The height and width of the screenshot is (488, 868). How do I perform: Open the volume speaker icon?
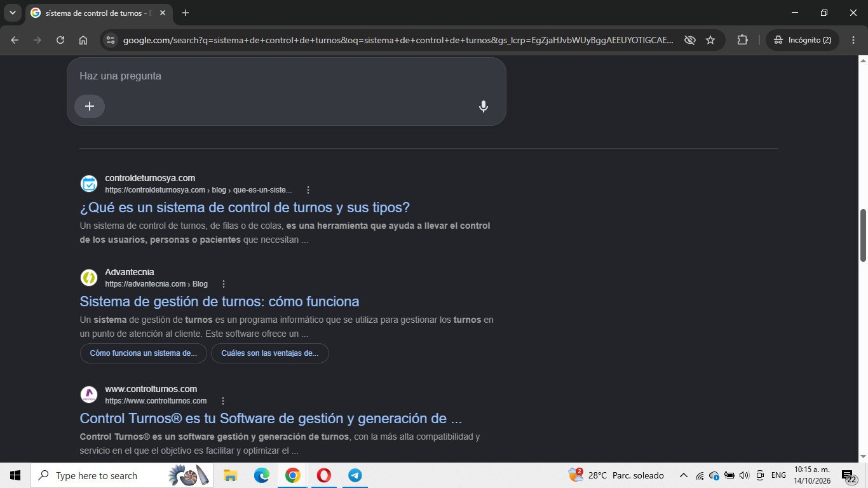click(x=745, y=475)
